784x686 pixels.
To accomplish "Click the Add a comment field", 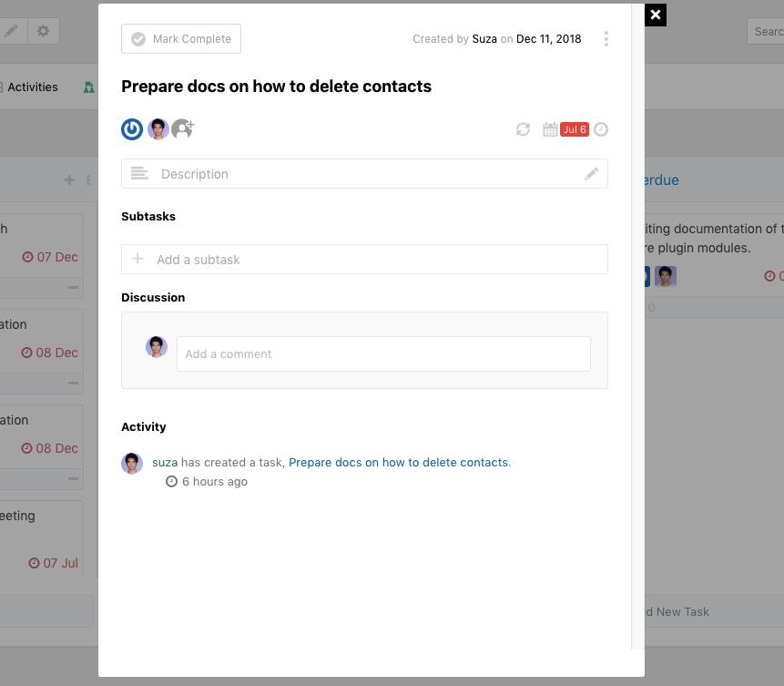I will (x=383, y=353).
